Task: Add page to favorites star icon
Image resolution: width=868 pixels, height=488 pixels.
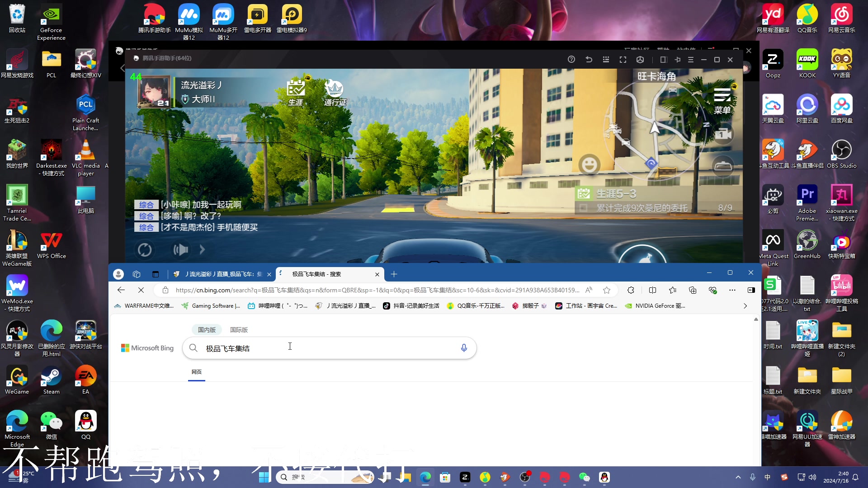Action: tap(607, 290)
